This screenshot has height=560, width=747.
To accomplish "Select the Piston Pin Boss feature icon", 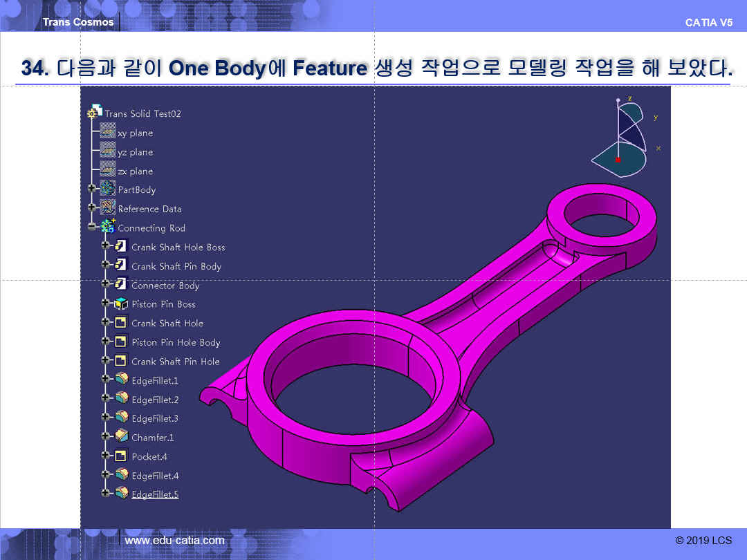I will click(x=121, y=304).
